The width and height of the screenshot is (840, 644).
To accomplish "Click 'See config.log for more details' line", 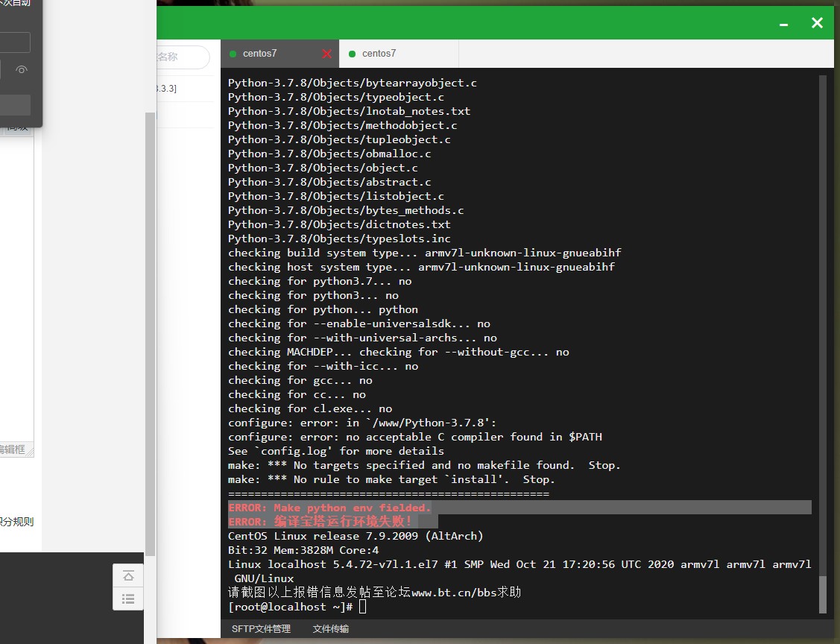I will [336, 451].
